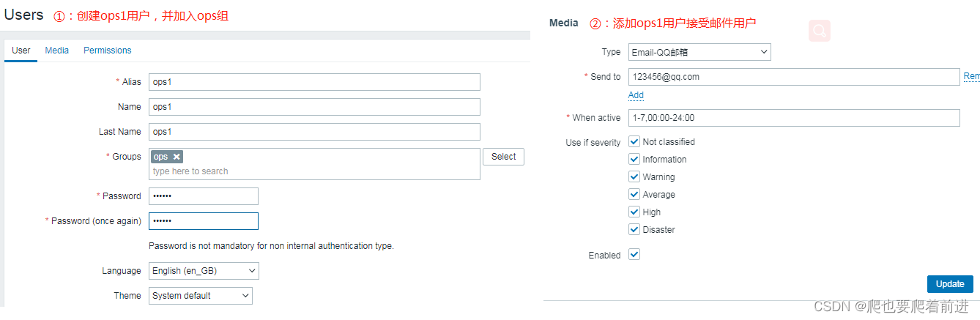Open the Theme dropdown
Image resolution: width=980 pixels, height=320 pixels.
point(201,296)
